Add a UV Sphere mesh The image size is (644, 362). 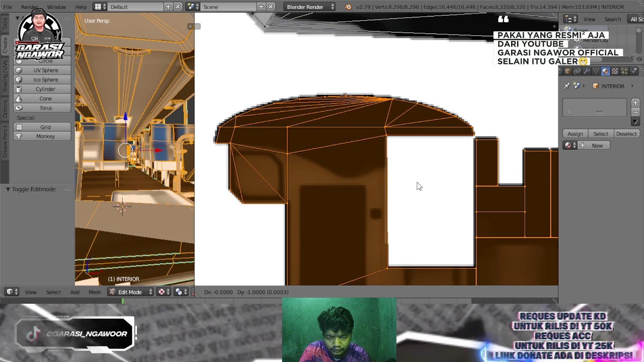tap(42, 70)
